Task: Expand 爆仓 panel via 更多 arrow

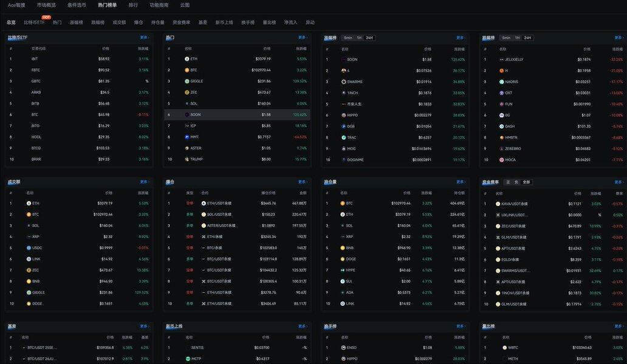Action: [x=303, y=182]
